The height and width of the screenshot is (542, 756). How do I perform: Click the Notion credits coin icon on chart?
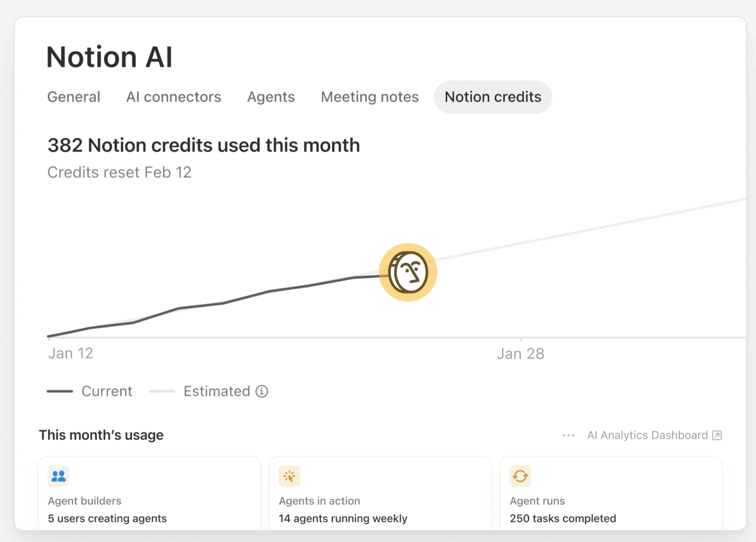408,273
